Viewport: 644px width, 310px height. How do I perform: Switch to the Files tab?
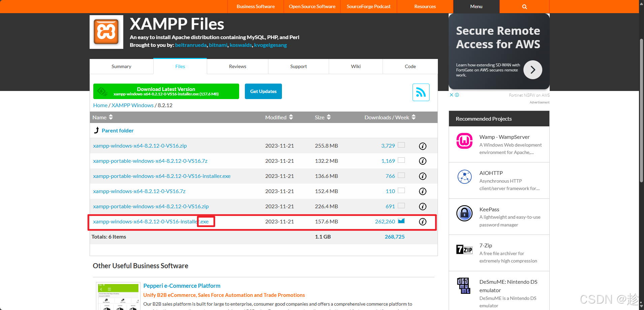[180, 66]
